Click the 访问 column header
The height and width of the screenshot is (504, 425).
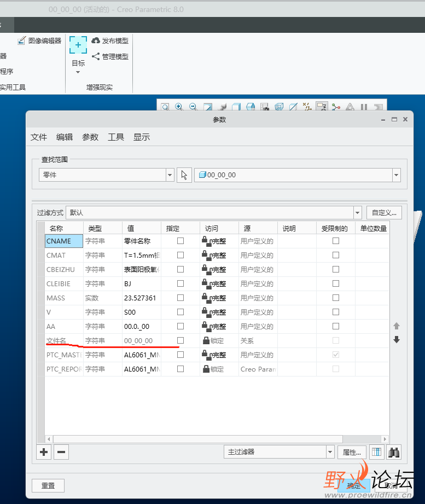[219, 228]
